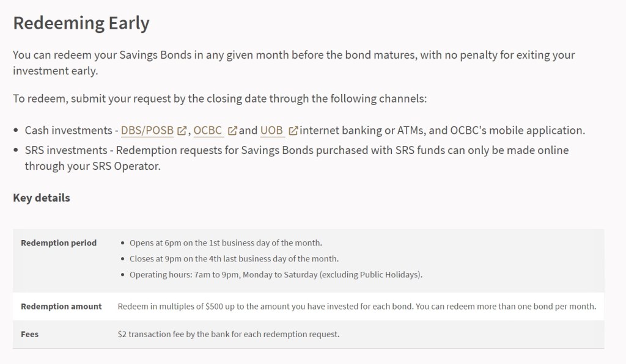Click the 'Opens at 6pm' bullet line
Image resolution: width=626 pixels, height=364 pixels.
point(226,242)
